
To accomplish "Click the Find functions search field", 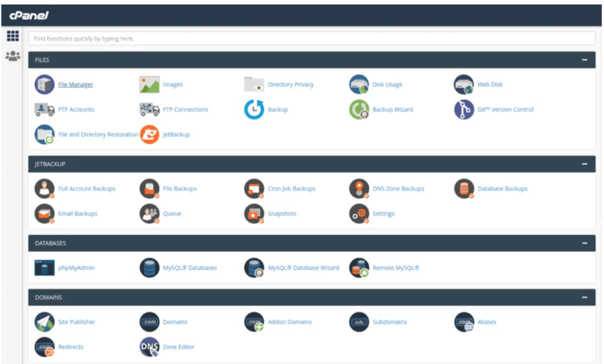I will (x=311, y=38).
